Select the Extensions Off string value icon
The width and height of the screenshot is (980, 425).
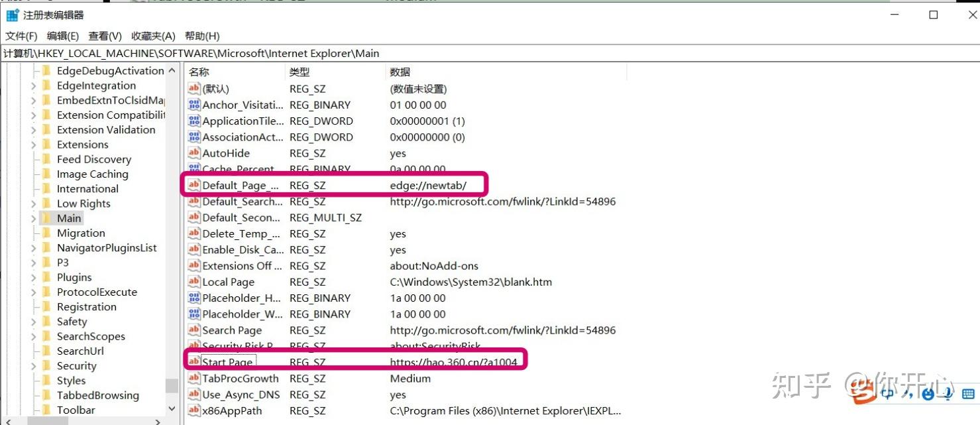[x=194, y=266]
